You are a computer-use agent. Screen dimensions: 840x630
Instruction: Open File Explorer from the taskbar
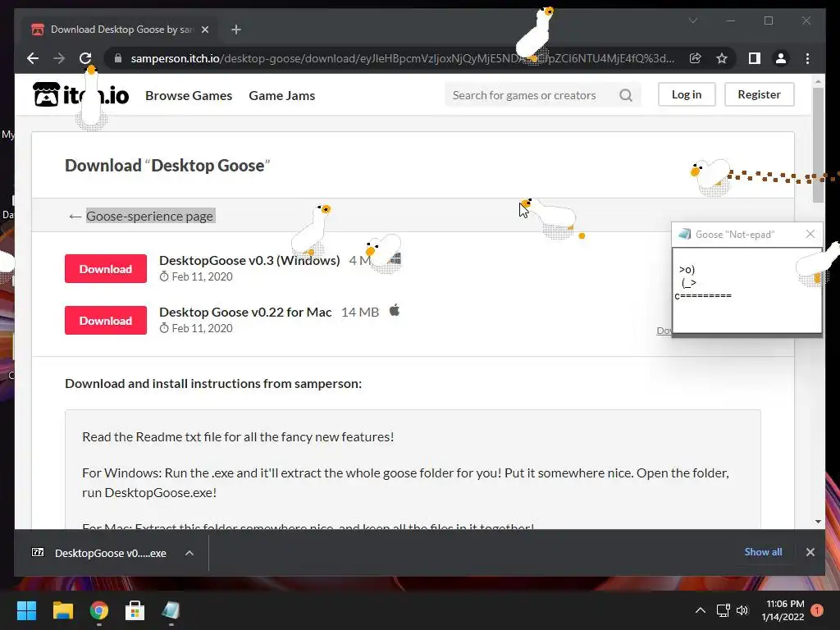click(x=62, y=610)
